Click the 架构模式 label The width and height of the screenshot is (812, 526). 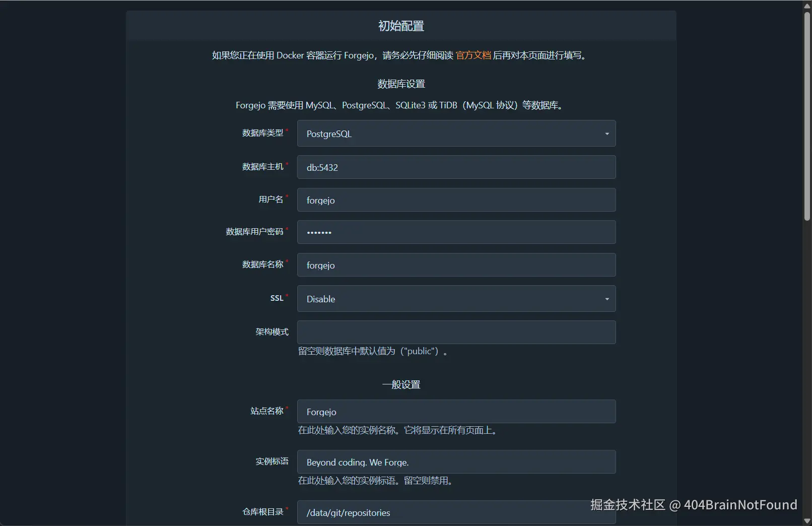coord(272,332)
